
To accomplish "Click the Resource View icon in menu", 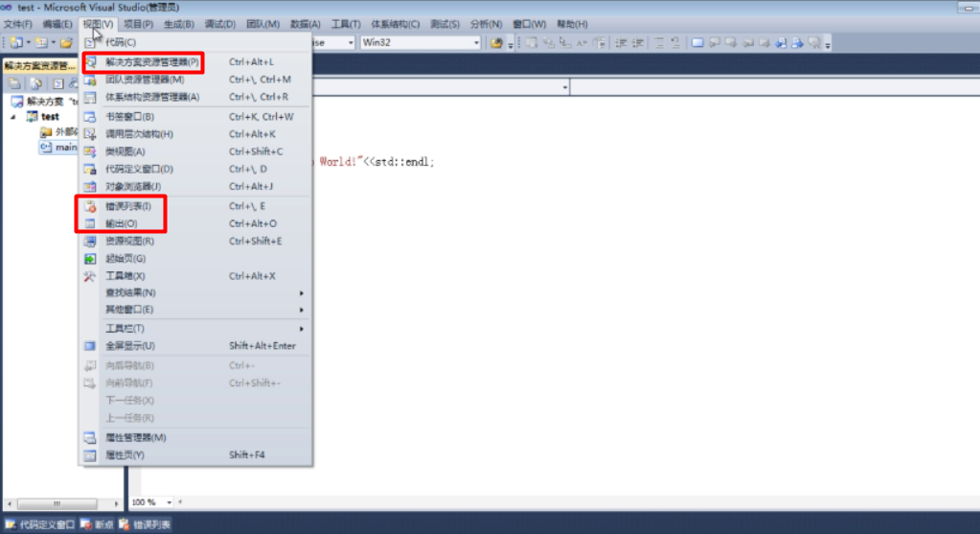I will (90, 241).
